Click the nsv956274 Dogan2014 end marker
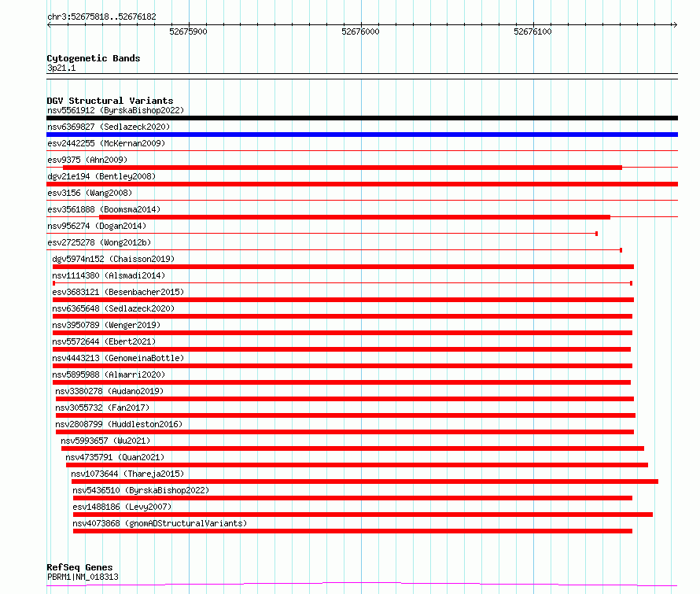700x594 pixels. coord(597,234)
